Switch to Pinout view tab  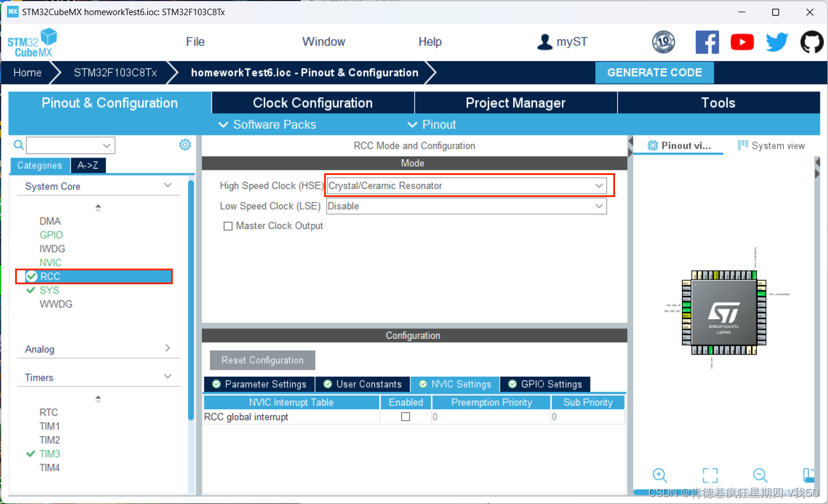pos(678,146)
